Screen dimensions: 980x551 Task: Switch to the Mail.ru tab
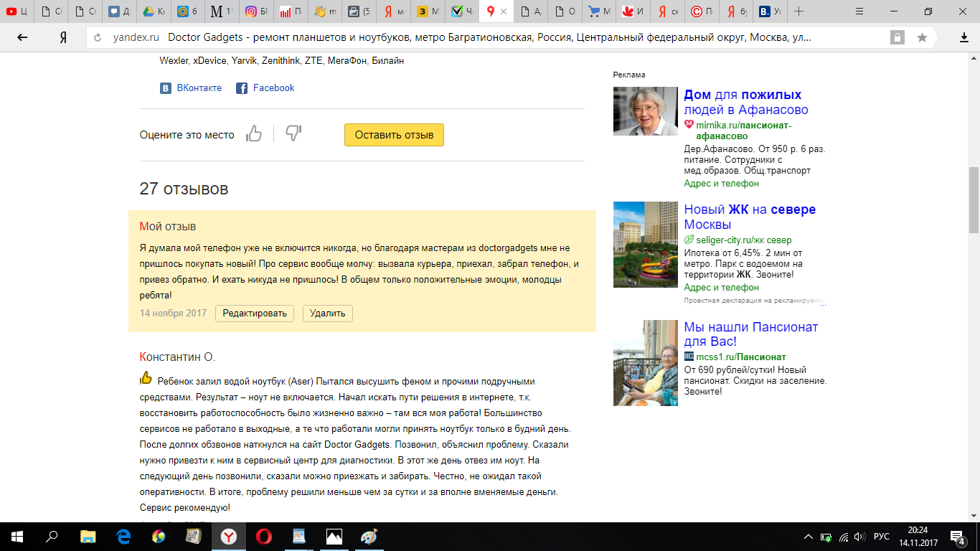click(x=187, y=11)
